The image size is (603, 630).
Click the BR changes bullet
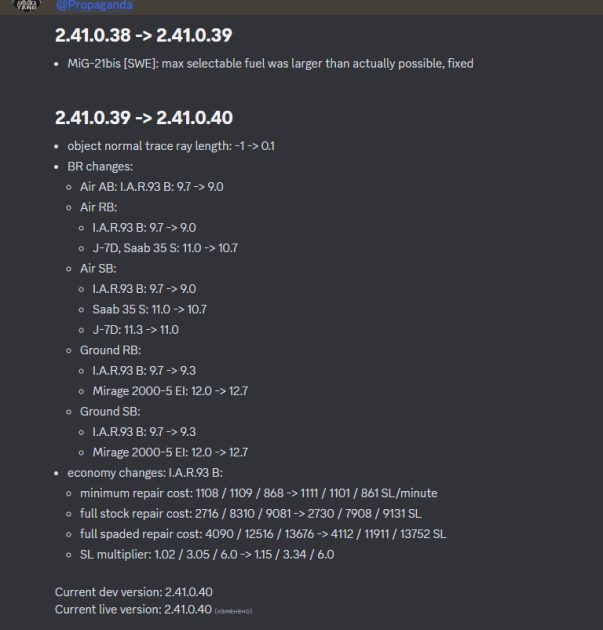coord(100,166)
